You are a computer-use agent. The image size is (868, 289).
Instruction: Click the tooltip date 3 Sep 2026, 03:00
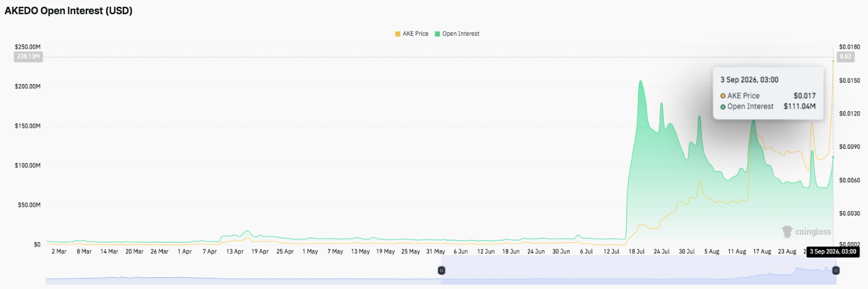[x=749, y=80]
